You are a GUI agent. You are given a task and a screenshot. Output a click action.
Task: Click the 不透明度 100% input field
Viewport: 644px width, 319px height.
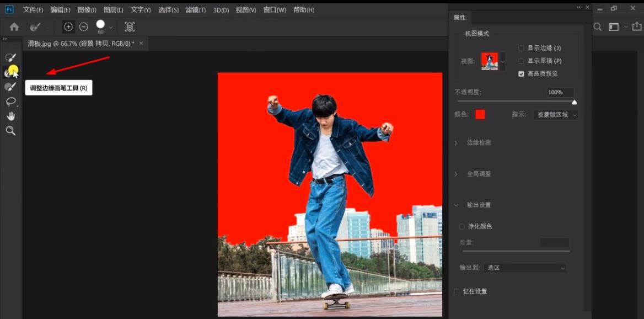pyautogui.click(x=560, y=92)
